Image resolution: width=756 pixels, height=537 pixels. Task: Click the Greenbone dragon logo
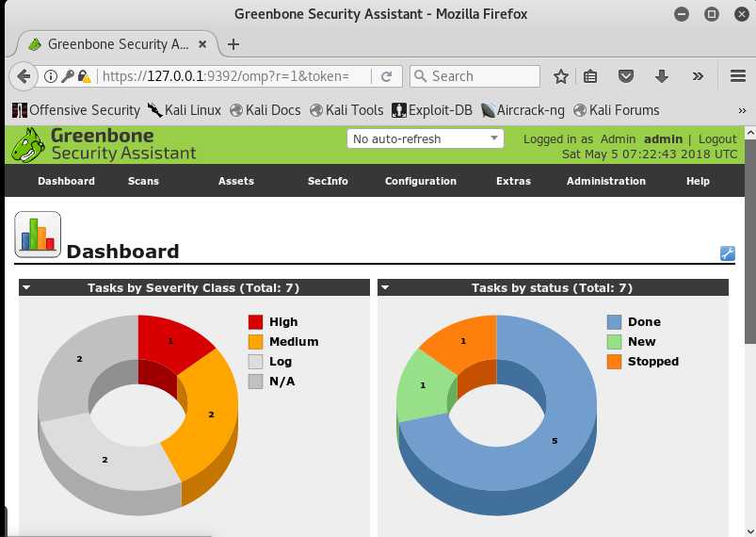(28, 145)
